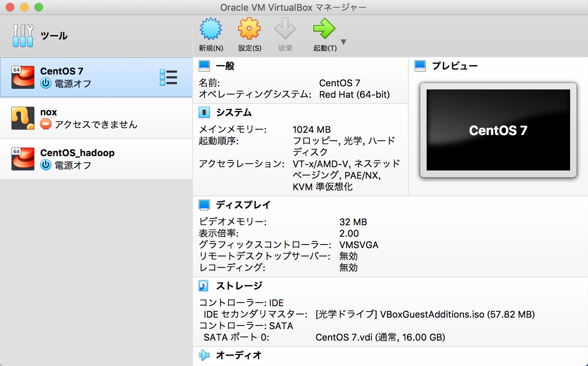
Task: Click the 表示倍率 2.00 scale value
Action: click(x=349, y=233)
